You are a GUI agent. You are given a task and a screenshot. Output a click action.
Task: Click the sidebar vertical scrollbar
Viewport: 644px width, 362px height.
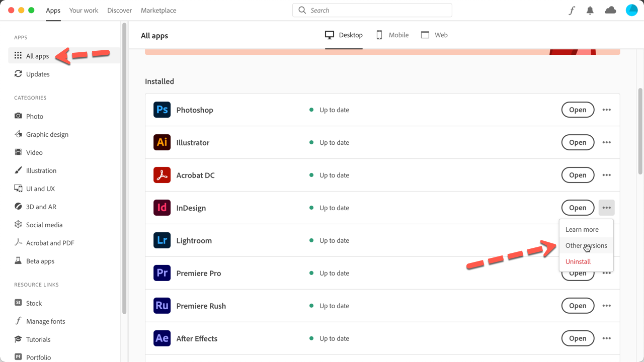point(124,168)
